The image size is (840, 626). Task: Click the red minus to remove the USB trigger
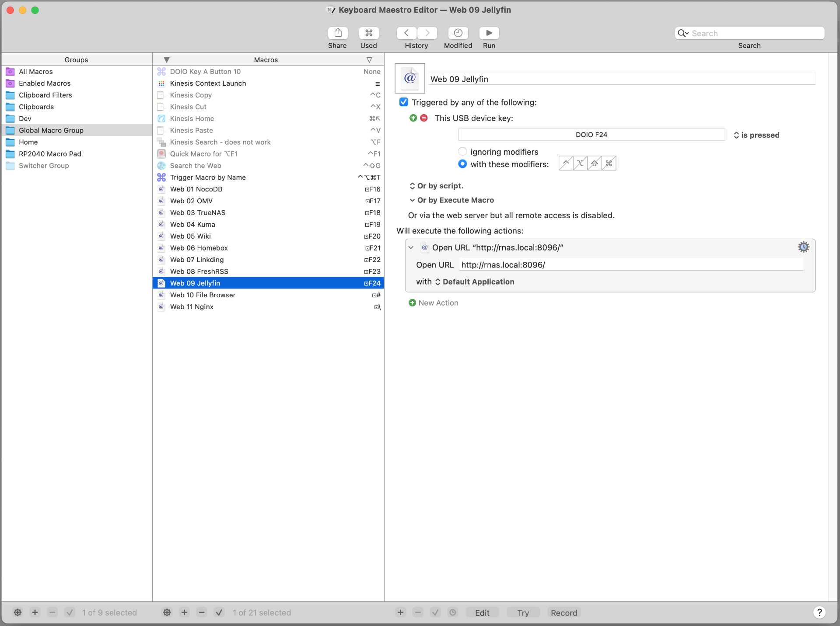pyautogui.click(x=423, y=118)
